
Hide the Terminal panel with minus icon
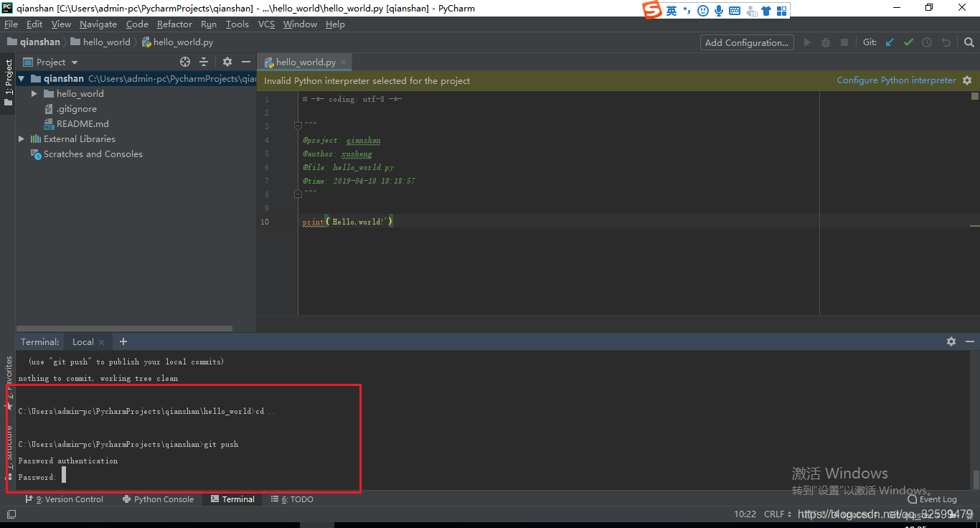click(x=970, y=341)
